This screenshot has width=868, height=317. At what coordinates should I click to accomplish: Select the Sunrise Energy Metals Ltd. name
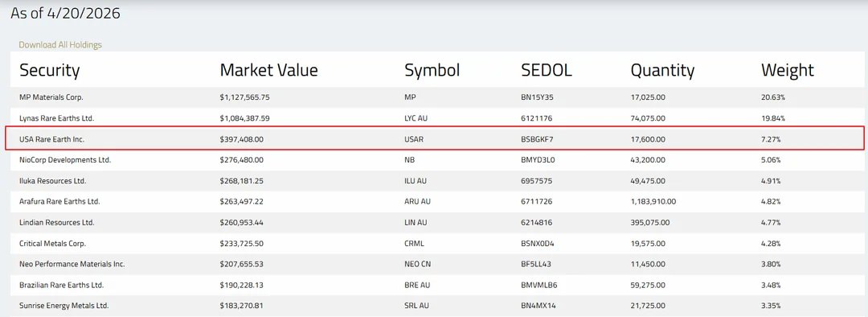tap(63, 306)
